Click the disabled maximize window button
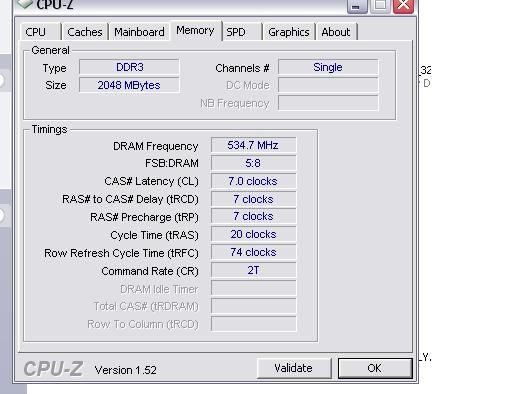512x394 pixels. pyautogui.click(x=380, y=6)
